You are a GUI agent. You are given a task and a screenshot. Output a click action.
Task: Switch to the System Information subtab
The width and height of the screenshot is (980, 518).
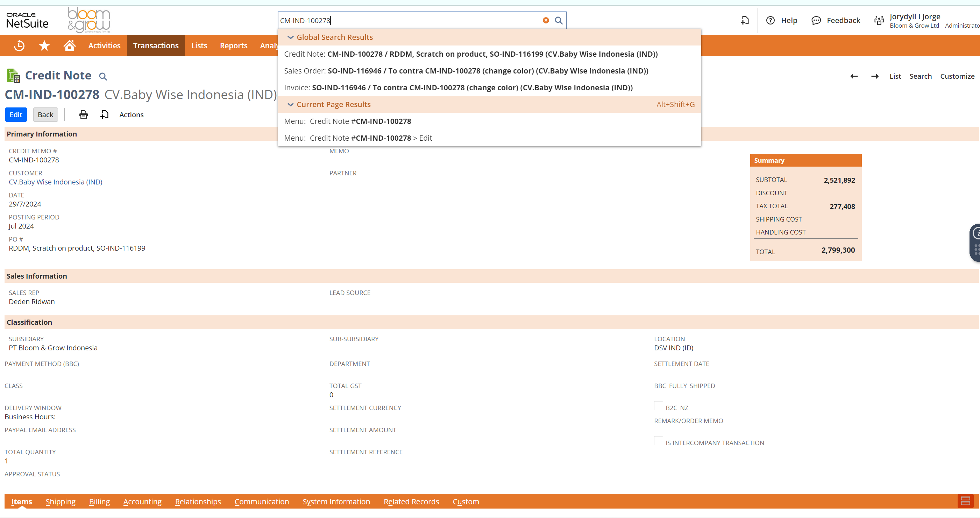(336, 502)
